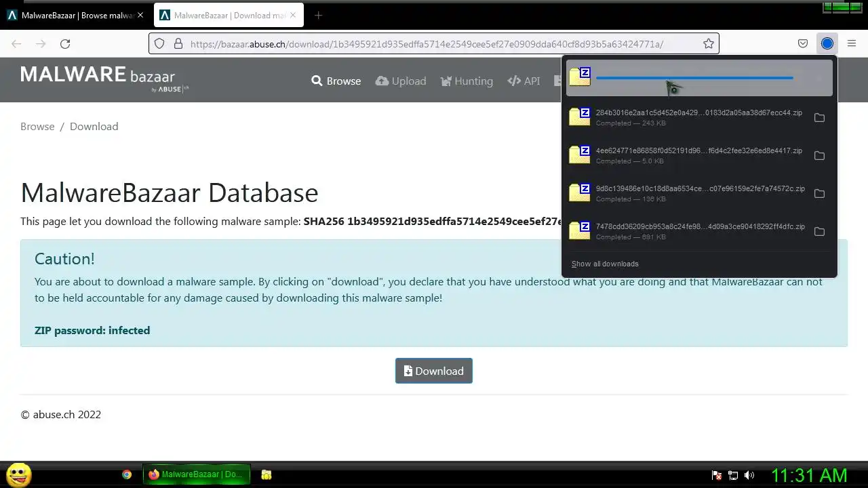Click the browser Back arrow
The image size is (868, 488).
point(16,43)
